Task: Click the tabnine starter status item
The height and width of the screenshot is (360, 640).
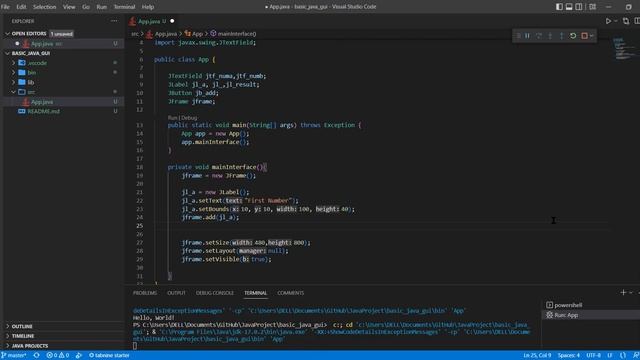Action: point(109,356)
